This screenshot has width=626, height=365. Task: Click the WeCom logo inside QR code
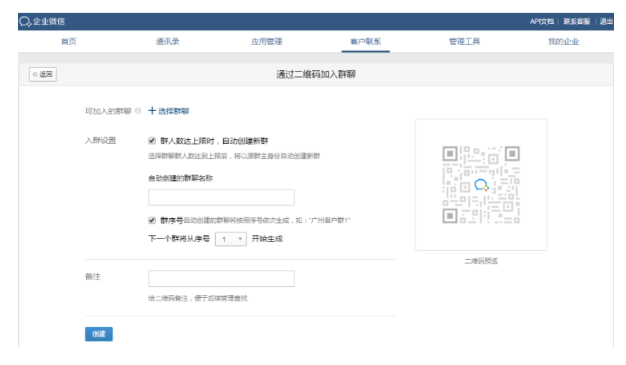(x=481, y=185)
